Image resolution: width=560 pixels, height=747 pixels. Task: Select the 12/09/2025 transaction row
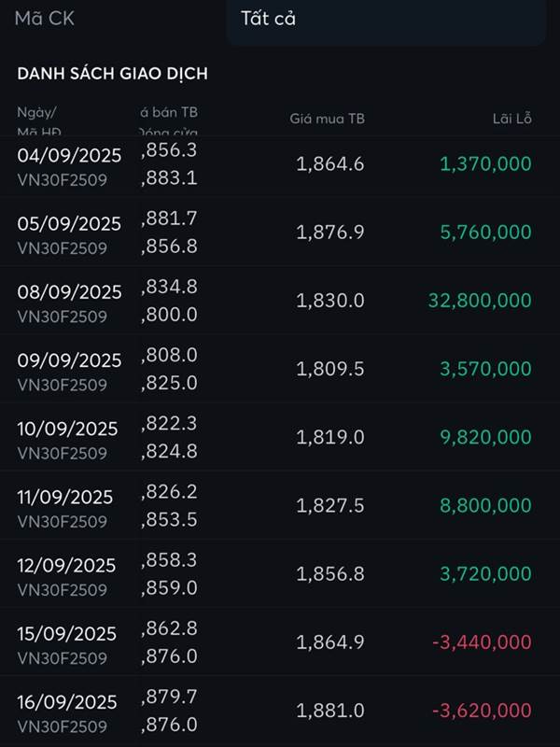[x=280, y=573]
